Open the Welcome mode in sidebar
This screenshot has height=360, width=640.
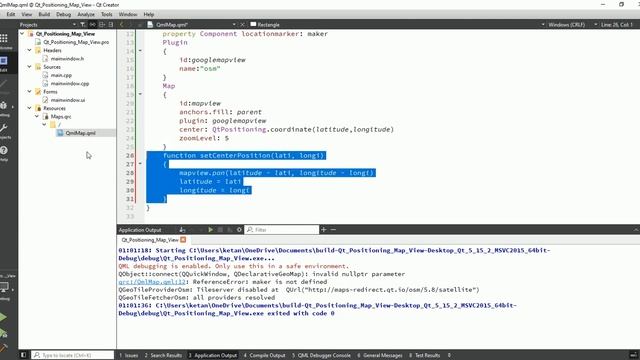(4, 41)
